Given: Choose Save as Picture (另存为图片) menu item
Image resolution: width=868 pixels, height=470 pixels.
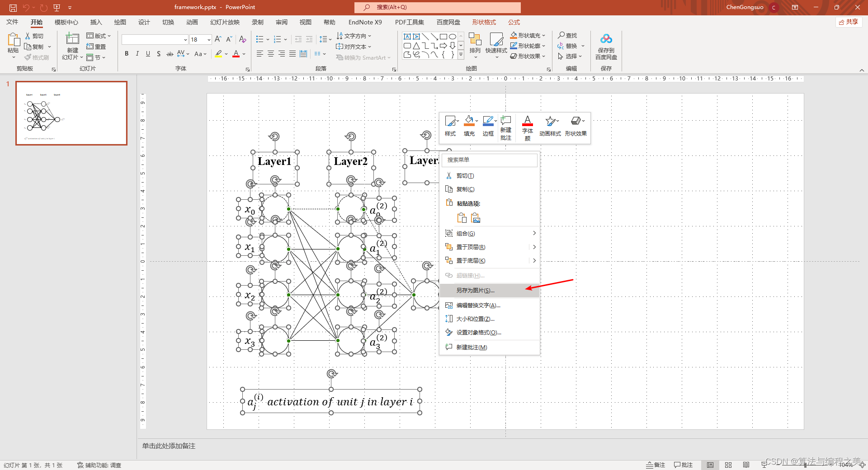Looking at the screenshot, I should point(490,291).
